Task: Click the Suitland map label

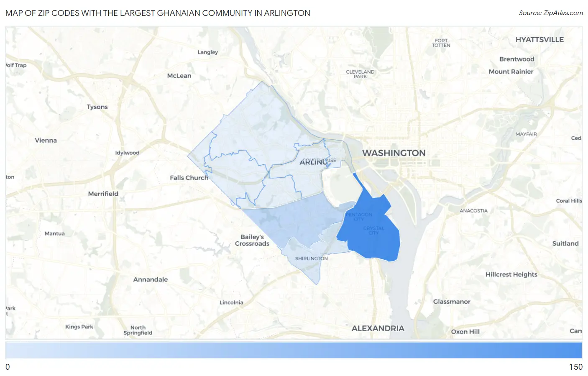Action: pos(565,243)
